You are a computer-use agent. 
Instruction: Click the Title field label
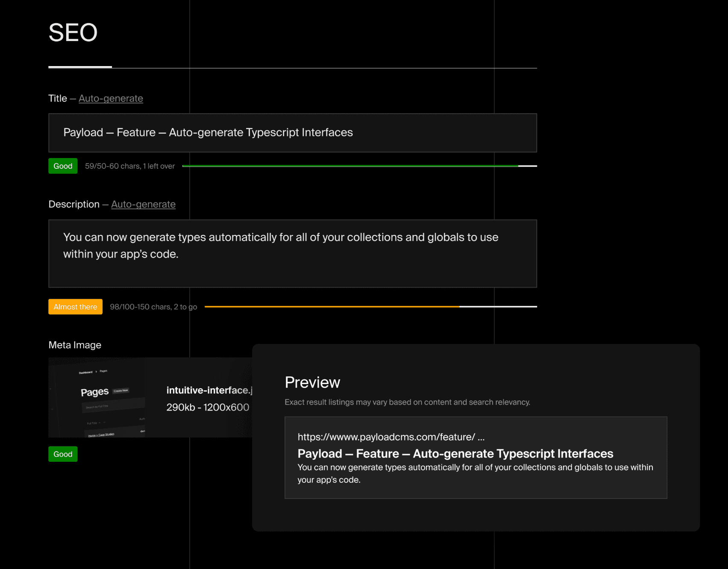tap(58, 98)
